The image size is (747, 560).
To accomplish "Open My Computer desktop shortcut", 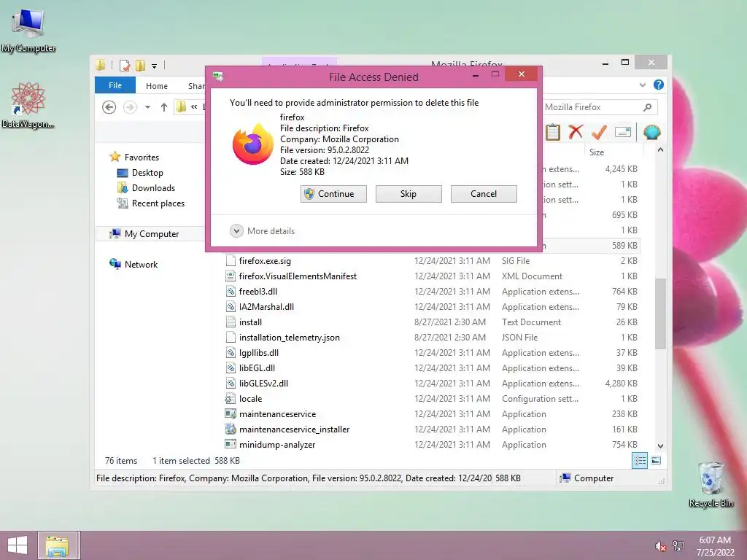I will click(x=28, y=31).
